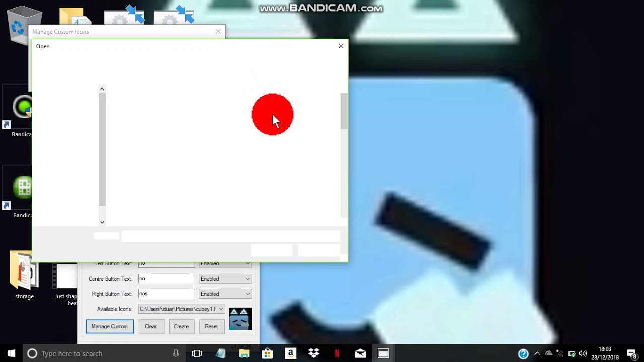Show hidden system tray icons
This screenshot has width=644, height=362.
point(537,353)
